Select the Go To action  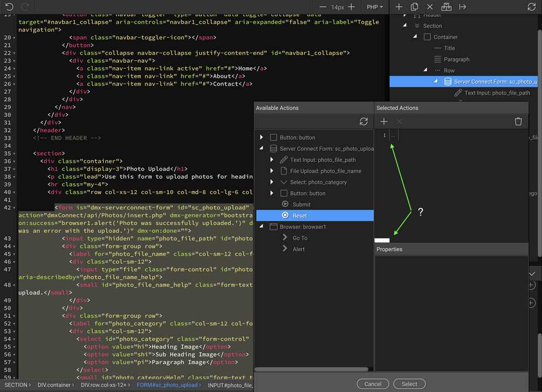[300, 238]
